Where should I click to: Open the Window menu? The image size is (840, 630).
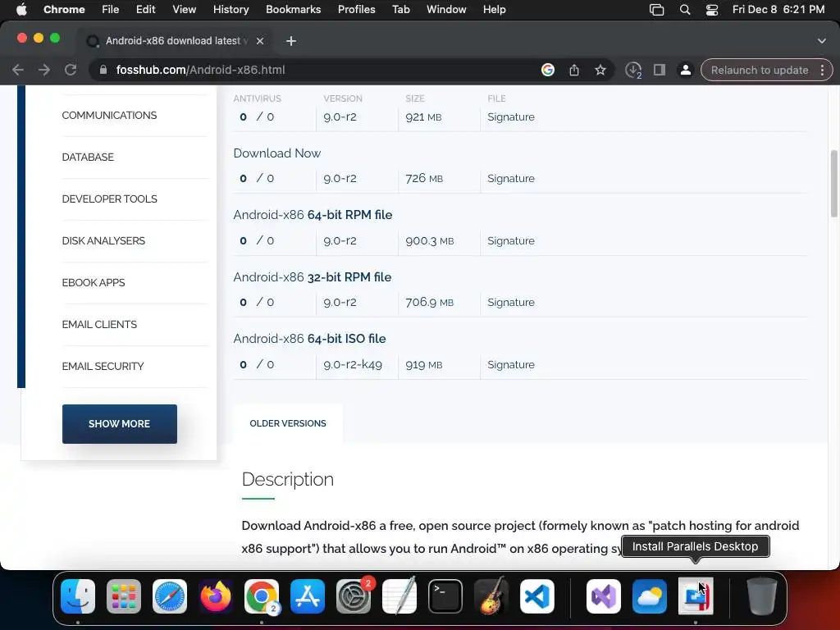(x=446, y=10)
